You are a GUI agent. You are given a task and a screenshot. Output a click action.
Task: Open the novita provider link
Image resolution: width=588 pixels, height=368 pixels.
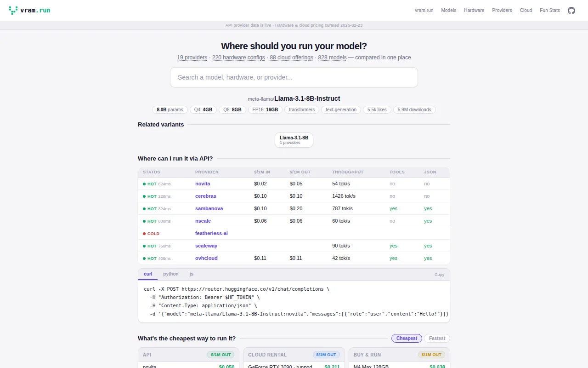(x=203, y=184)
